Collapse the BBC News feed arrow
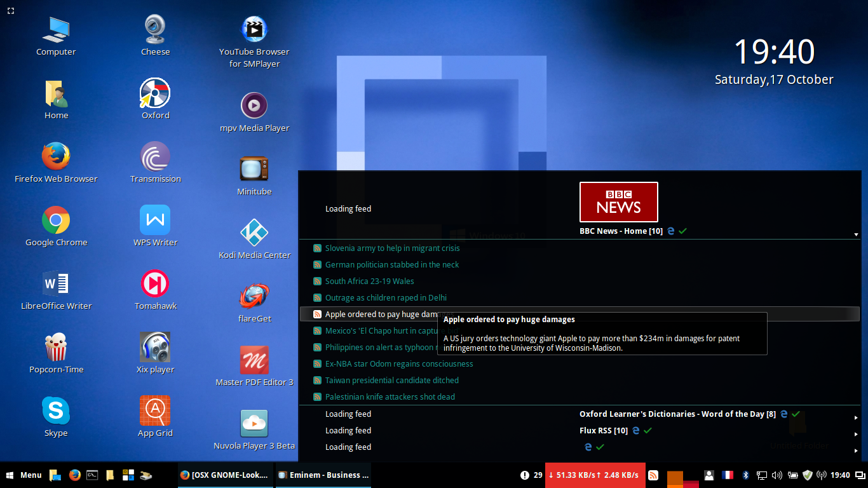Screen dimensions: 868x488 [x=856, y=235]
